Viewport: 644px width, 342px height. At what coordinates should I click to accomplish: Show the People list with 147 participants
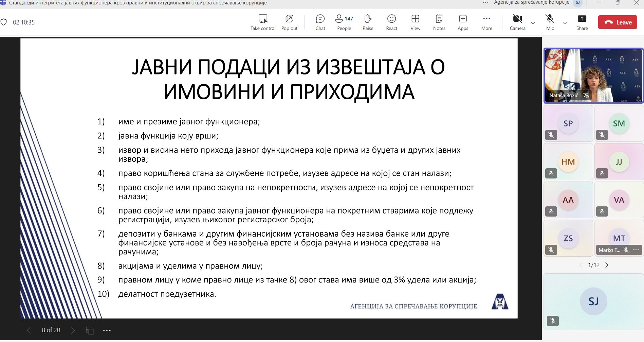click(x=344, y=22)
